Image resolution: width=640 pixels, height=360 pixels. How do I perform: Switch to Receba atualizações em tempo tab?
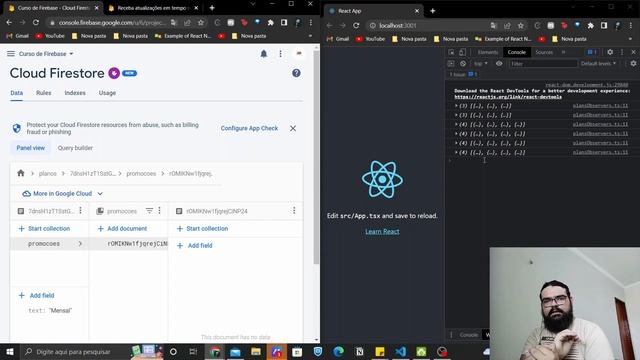click(x=152, y=8)
